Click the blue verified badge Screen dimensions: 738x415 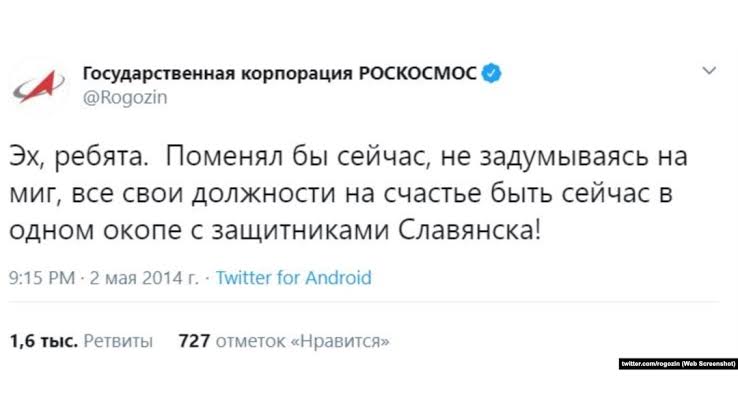(x=493, y=72)
